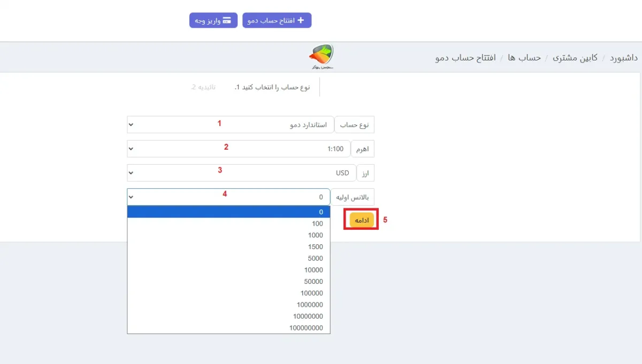Select balance option 1000000
642x364 pixels.
(x=228, y=305)
